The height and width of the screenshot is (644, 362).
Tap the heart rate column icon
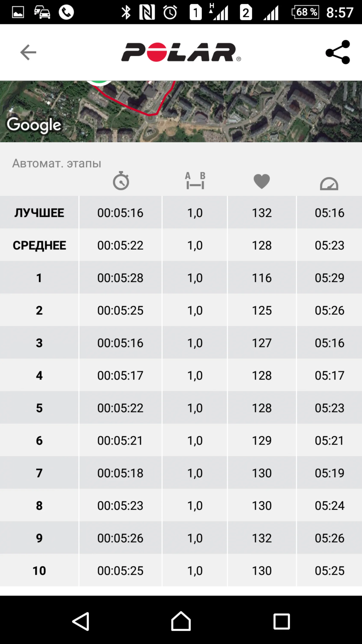point(262,181)
